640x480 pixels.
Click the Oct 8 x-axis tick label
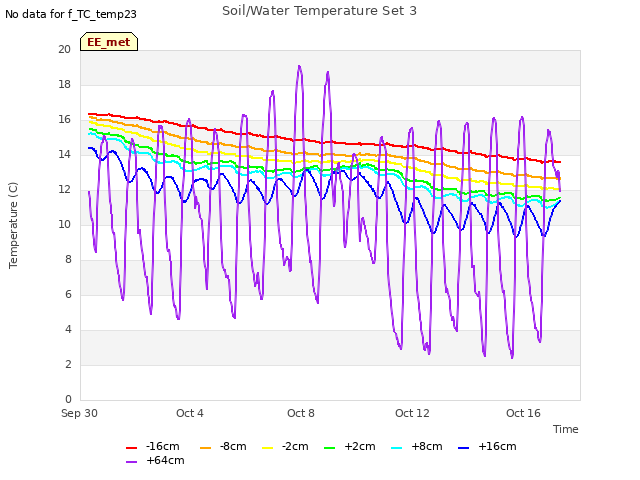[x=301, y=413]
